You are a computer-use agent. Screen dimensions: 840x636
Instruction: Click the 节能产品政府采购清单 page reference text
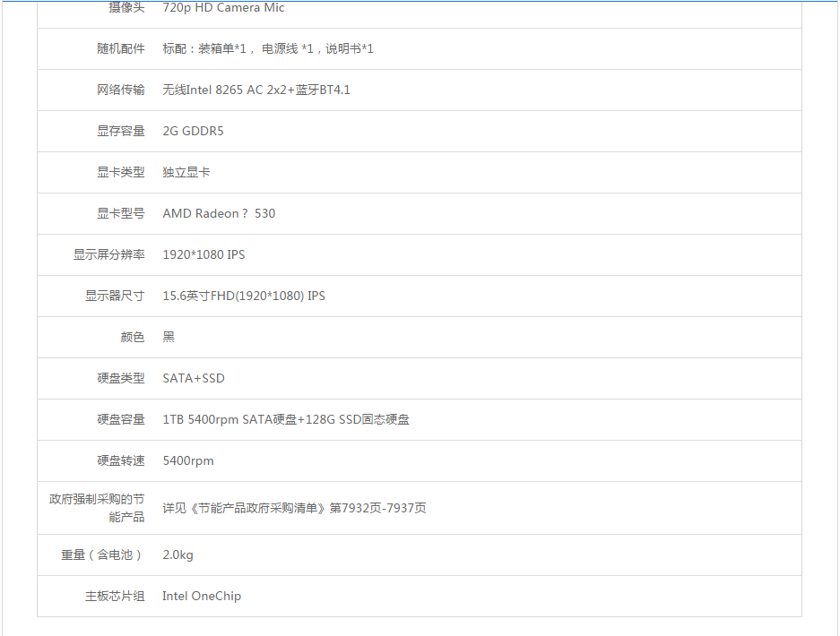294,508
